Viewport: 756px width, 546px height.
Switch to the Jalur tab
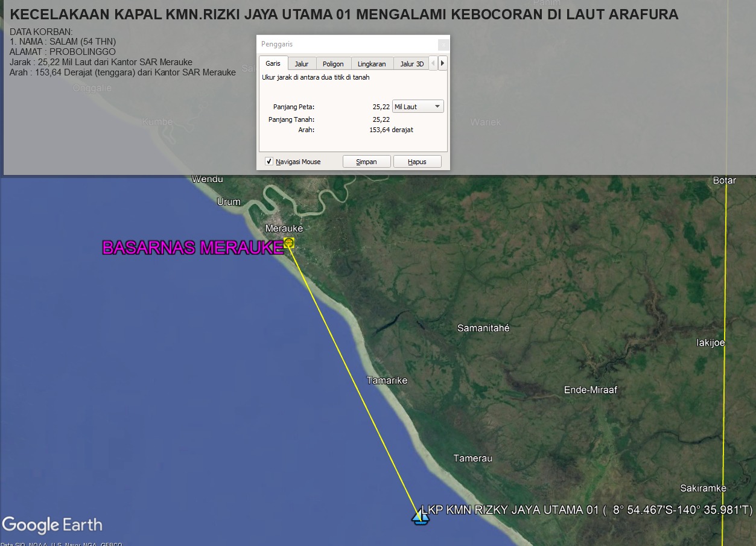[302, 64]
